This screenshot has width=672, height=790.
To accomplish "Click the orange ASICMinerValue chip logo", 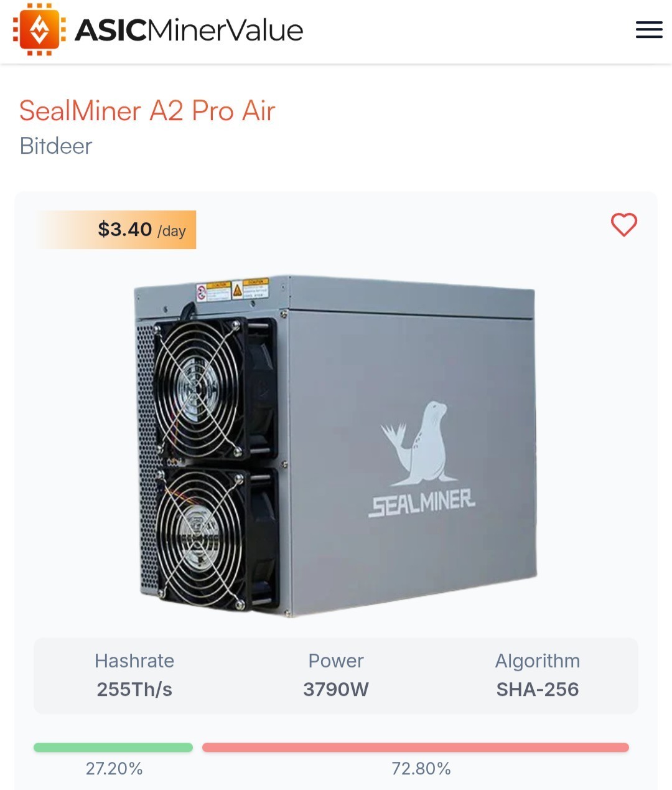I will [x=39, y=29].
